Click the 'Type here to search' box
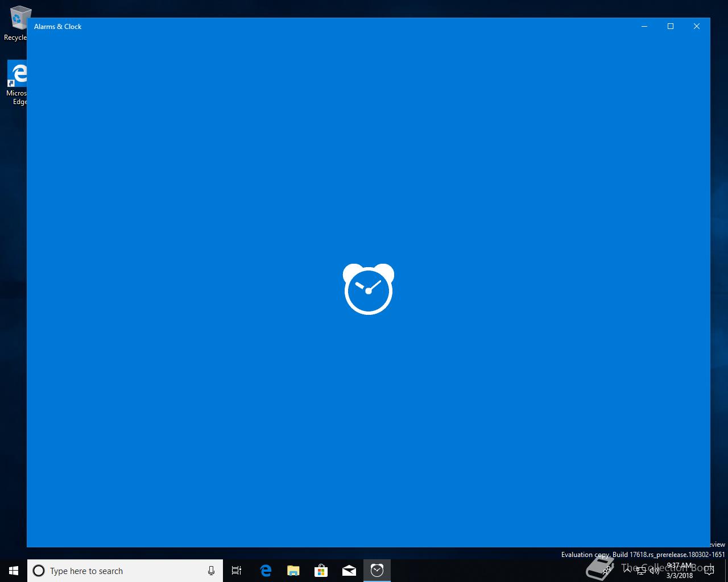 [125, 571]
